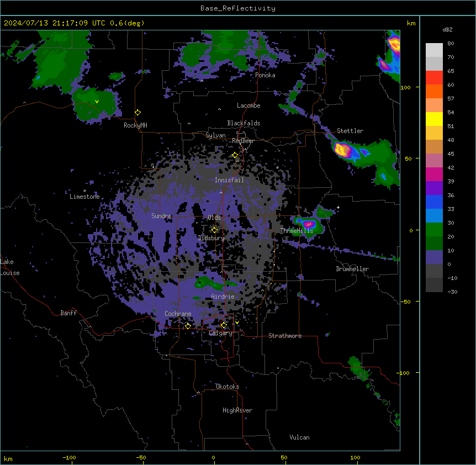This screenshot has width=476, height=465.
Task: Select the yellow diamond marker above Didsbury
Action: click(x=215, y=230)
